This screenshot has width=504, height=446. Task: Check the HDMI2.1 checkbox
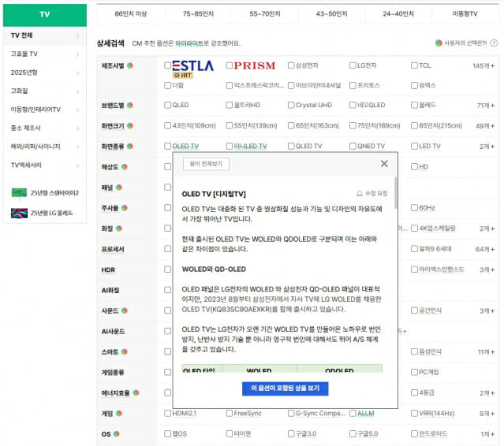[x=167, y=413]
